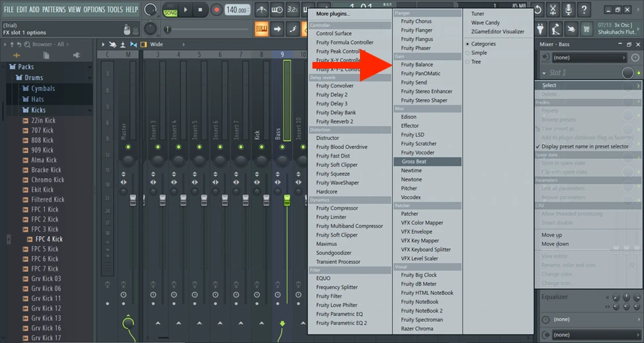Click the red record button
This screenshot has height=343, width=644.
[217, 10]
